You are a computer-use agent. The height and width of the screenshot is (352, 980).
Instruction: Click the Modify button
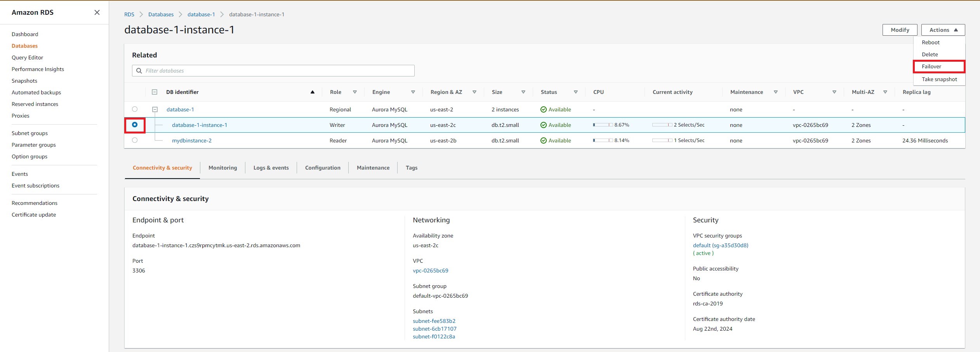click(900, 30)
